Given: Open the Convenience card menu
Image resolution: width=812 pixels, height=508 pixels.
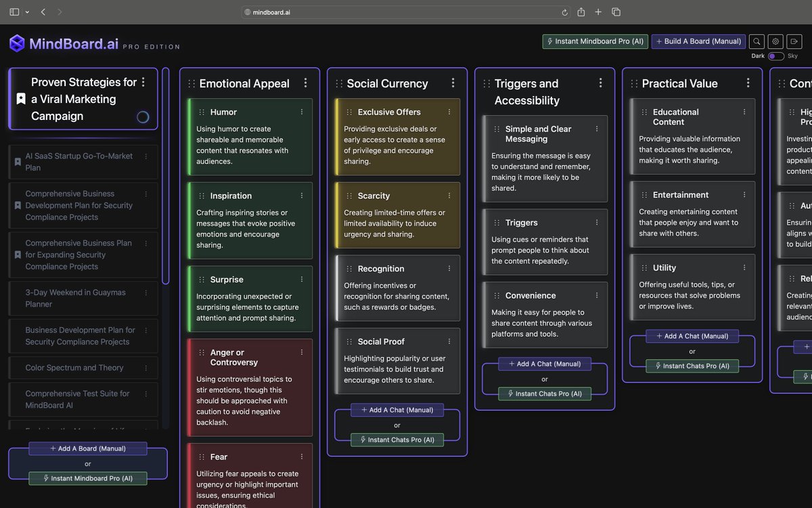Looking at the screenshot, I should click(597, 295).
